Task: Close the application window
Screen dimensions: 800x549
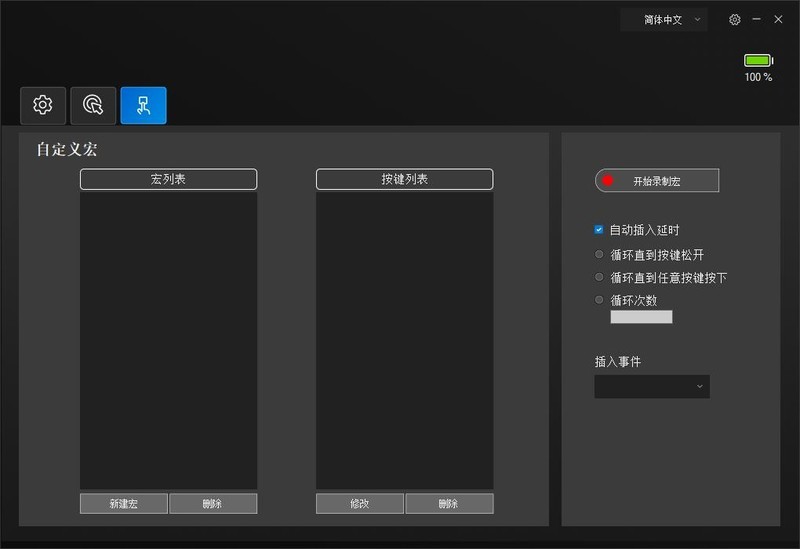Action: pyautogui.click(x=778, y=19)
